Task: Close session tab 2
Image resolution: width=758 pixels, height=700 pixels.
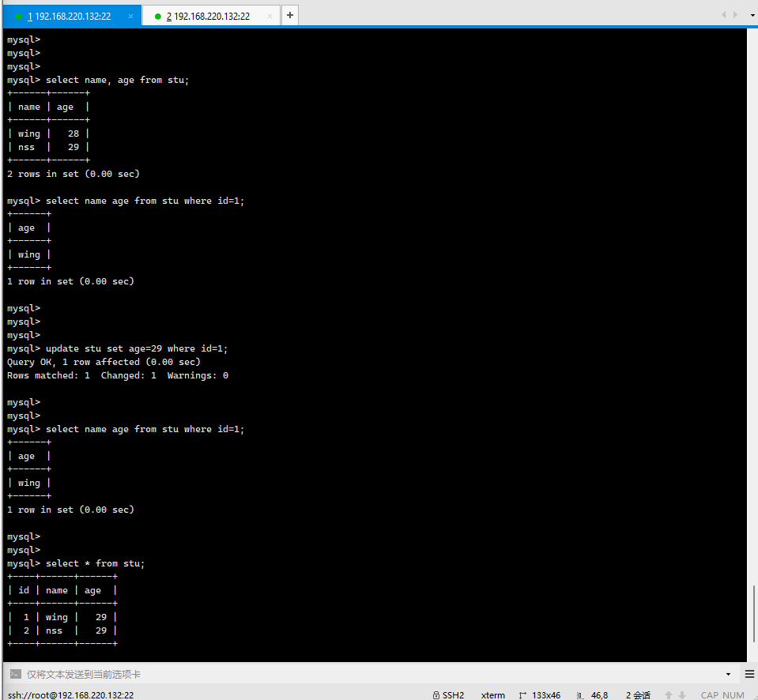Action: [270, 16]
